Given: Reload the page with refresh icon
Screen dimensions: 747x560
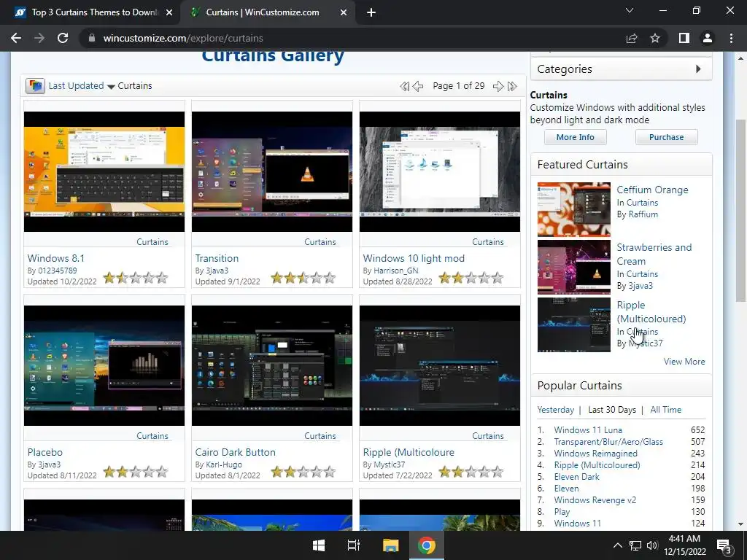Looking at the screenshot, I should pos(63,38).
